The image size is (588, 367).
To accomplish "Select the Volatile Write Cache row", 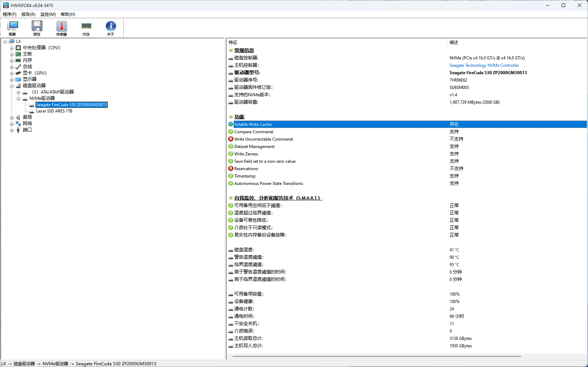I will point(407,124).
